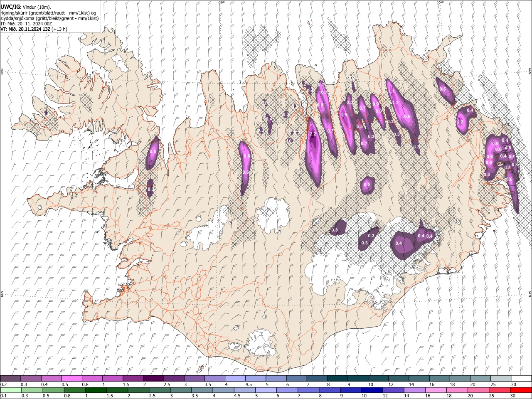
Task: Click the '2.2' precipitation value on the map
Action: click(313, 134)
